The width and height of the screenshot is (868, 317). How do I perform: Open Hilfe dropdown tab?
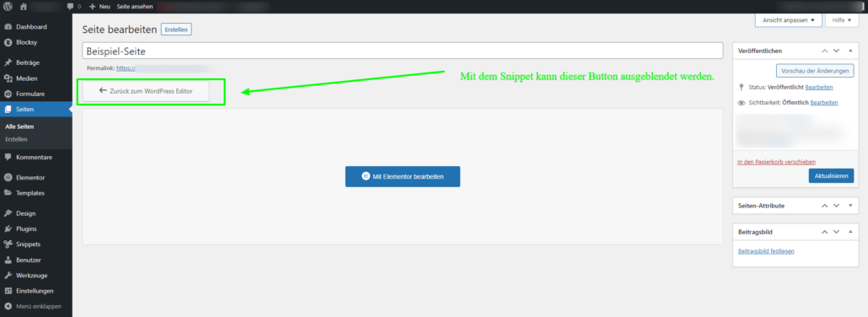coord(841,20)
